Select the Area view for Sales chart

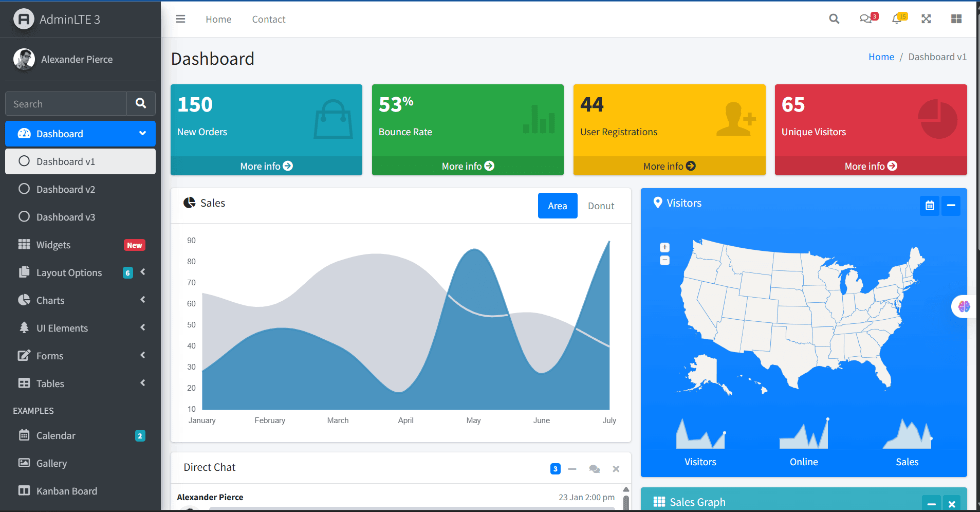click(x=557, y=206)
